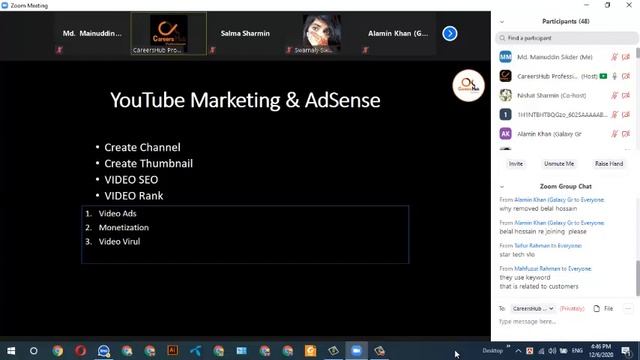This screenshot has width=640, height=360.
Task: Click the Find a participant search field
Action: point(567,38)
